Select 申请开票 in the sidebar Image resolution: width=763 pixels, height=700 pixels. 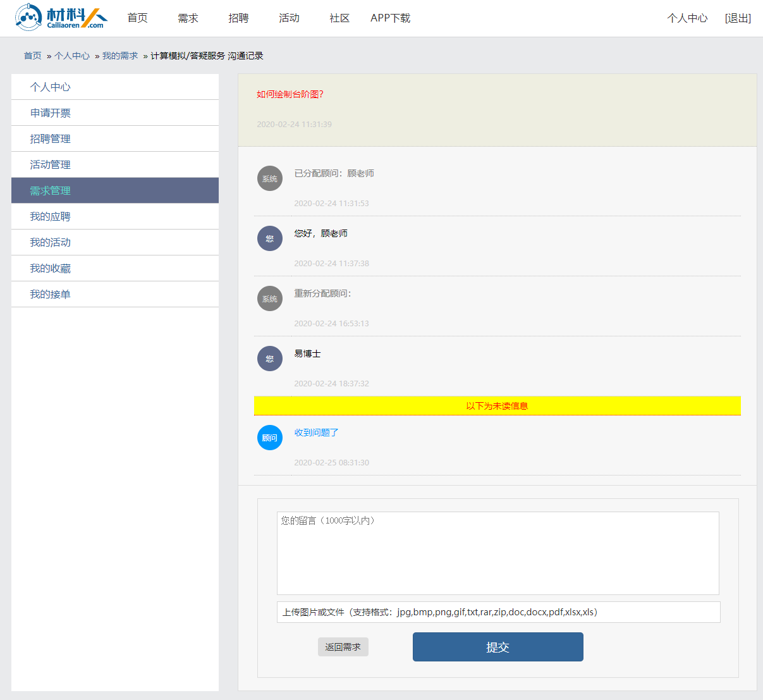(x=51, y=113)
